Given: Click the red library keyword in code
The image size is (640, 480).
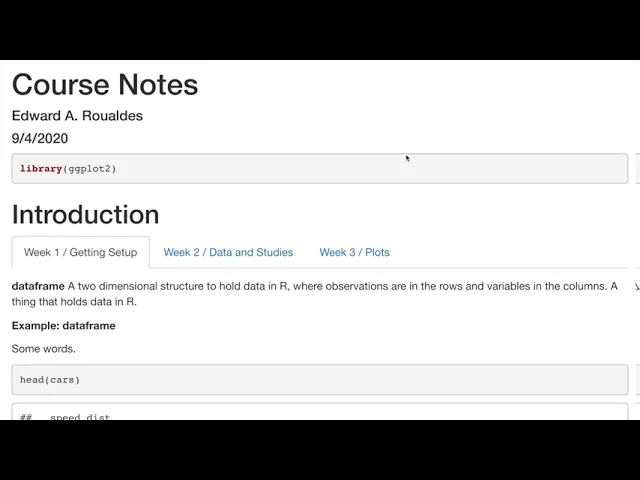Looking at the screenshot, I should (41, 169).
